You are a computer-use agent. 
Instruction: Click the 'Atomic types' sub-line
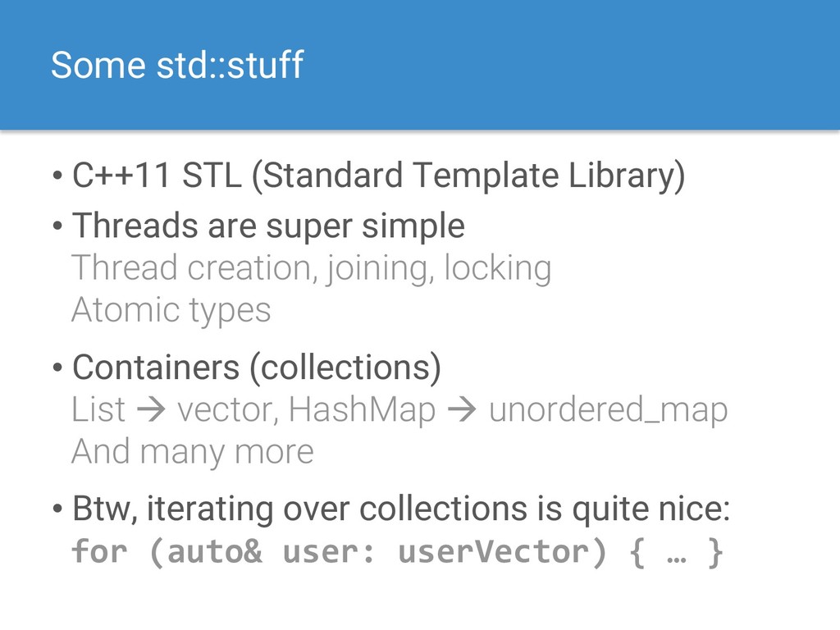[171, 309]
